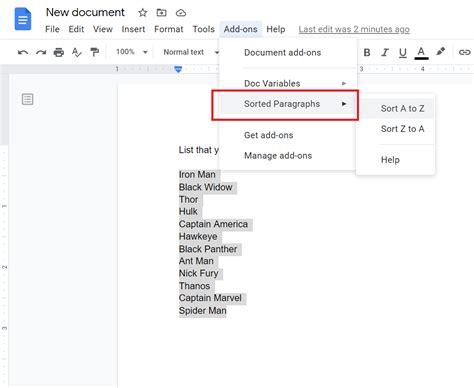Expand the Doc Variables submenu
The image size is (474, 388).
click(x=288, y=83)
